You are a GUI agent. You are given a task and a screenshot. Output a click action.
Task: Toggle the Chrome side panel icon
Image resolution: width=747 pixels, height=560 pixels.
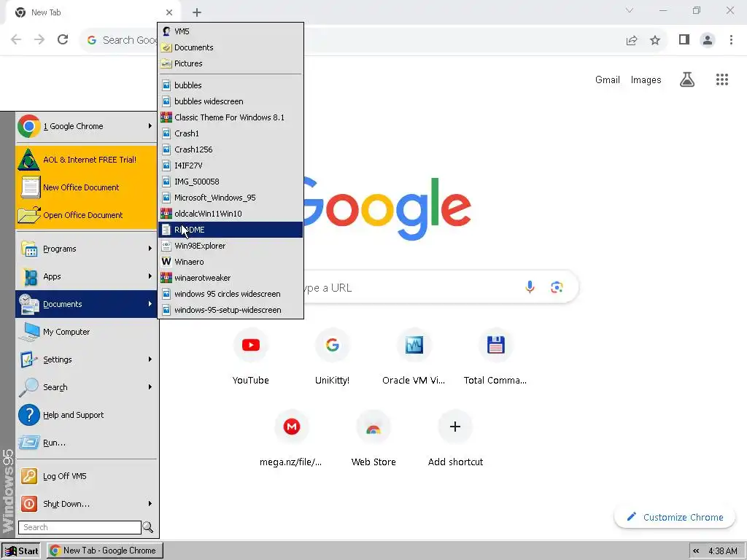coord(684,39)
